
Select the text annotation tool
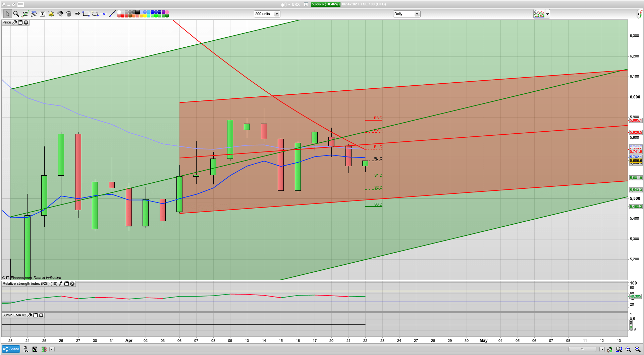tap(43, 14)
